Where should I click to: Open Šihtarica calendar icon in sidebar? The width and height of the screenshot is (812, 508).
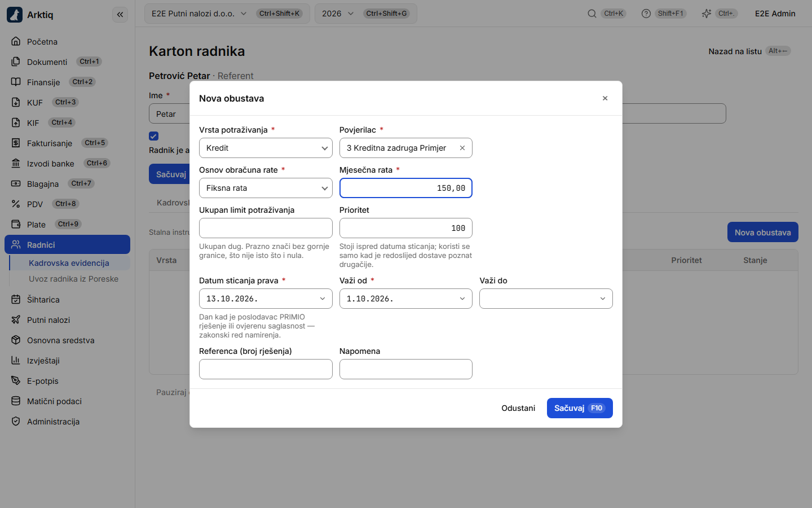tap(16, 299)
